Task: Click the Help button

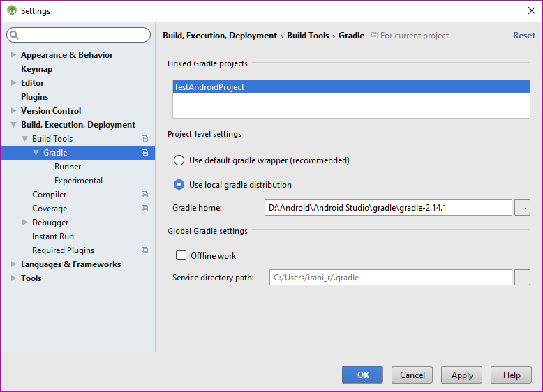Action: 511,375
